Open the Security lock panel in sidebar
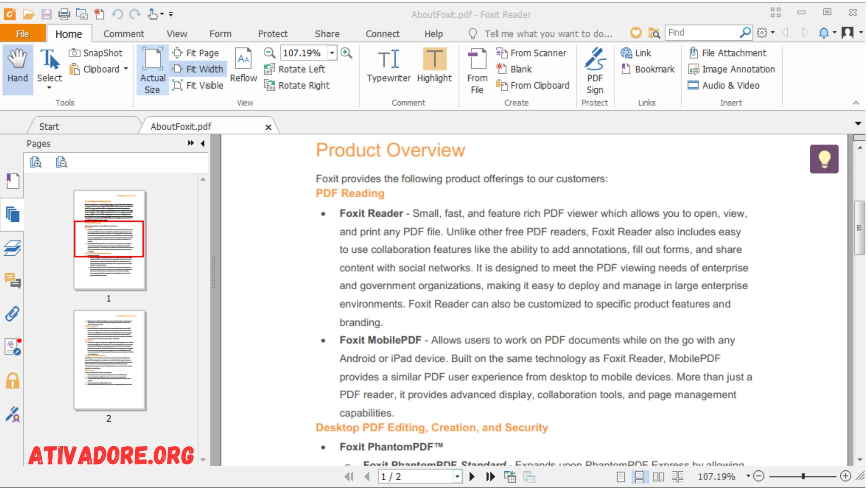The height and width of the screenshot is (488, 868). (x=13, y=380)
